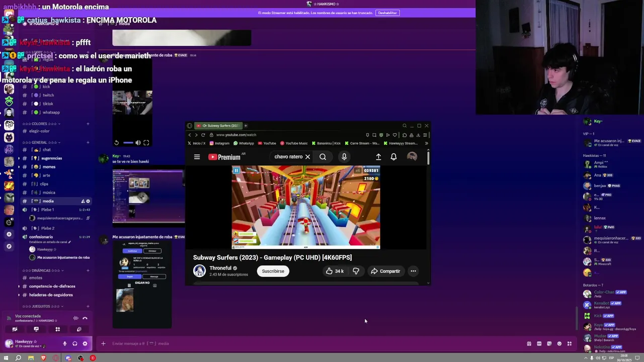Open the confesionario voice channel
The image size is (644, 362).
pyautogui.click(x=41, y=237)
